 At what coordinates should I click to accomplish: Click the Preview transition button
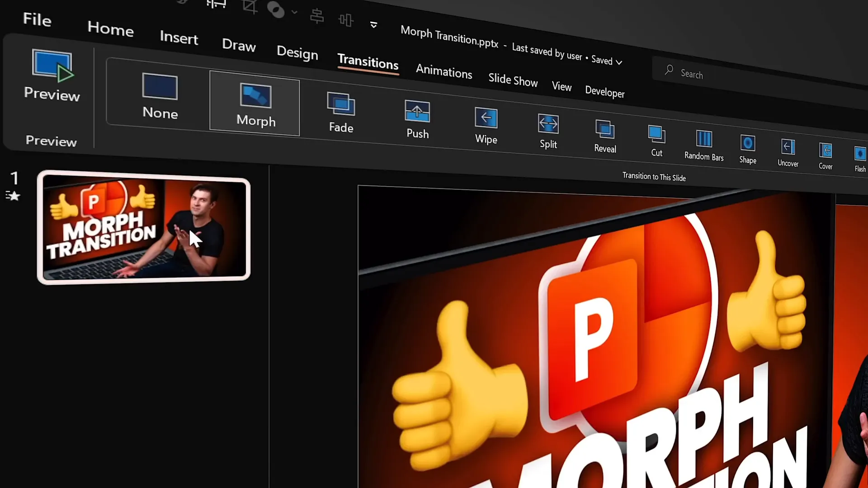click(52, 75)
